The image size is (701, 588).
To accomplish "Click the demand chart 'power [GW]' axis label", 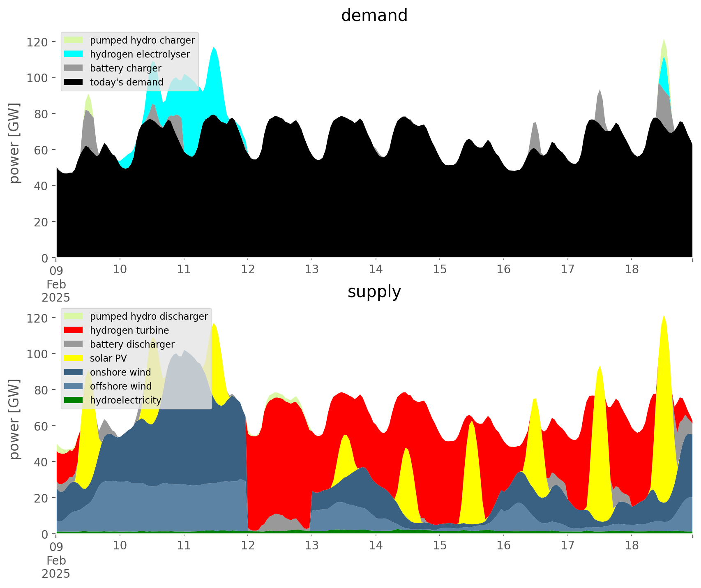I will pyautogui.click(x=15, y=143).
